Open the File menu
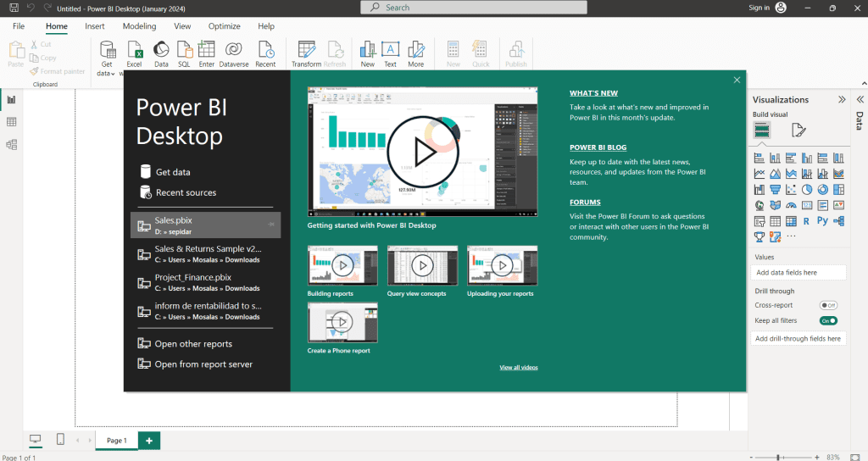 coord(19,26)
